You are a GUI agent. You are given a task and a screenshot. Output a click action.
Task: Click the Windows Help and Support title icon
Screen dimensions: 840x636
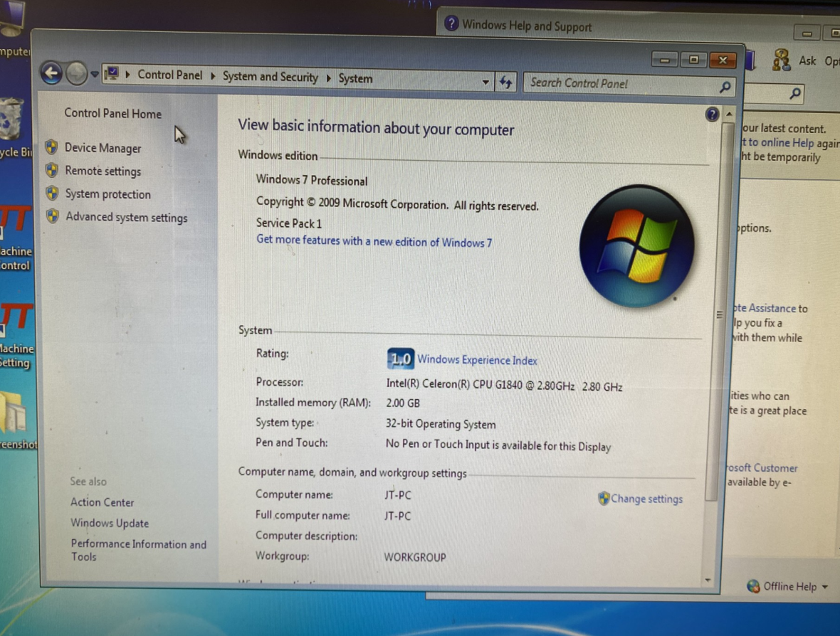pos(451,23)
